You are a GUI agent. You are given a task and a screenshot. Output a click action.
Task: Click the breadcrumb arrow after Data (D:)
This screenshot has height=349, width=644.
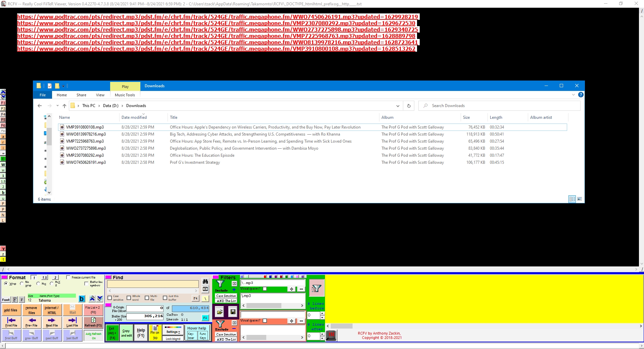(x=122, y=106)
